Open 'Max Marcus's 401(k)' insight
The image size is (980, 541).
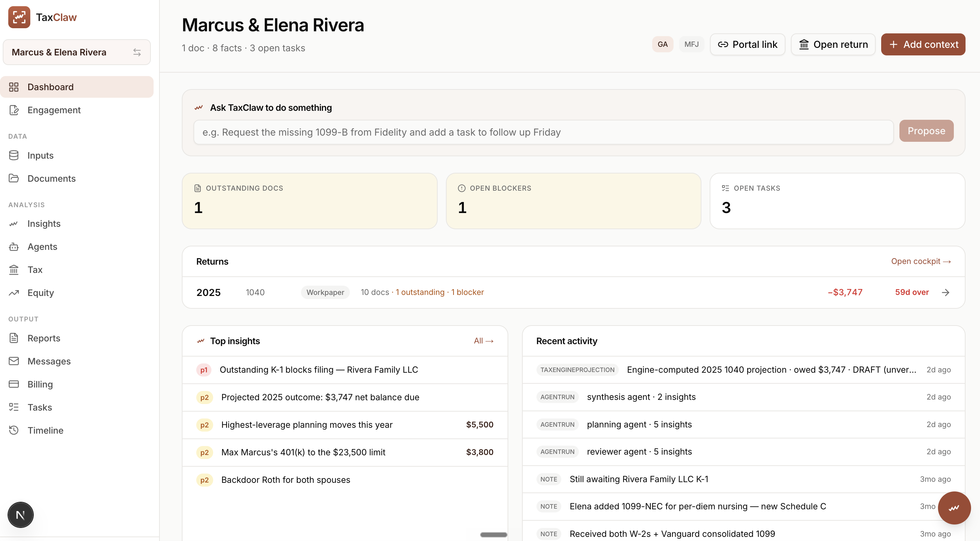345,453
